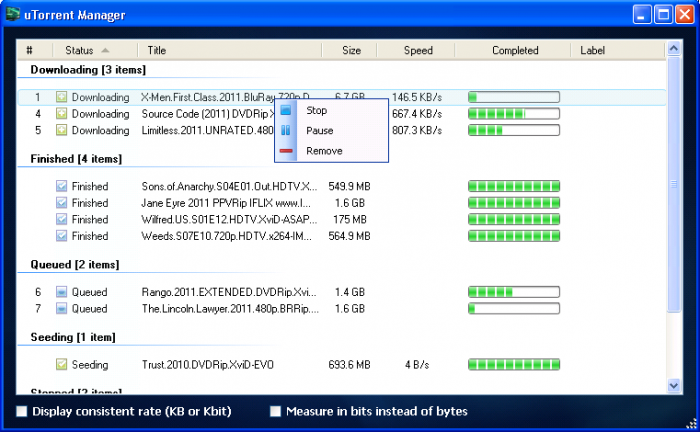Click the scrollbar up arrow
This screenshot has width=700, height=432.
pyautogui.click(x=674, y=48)
